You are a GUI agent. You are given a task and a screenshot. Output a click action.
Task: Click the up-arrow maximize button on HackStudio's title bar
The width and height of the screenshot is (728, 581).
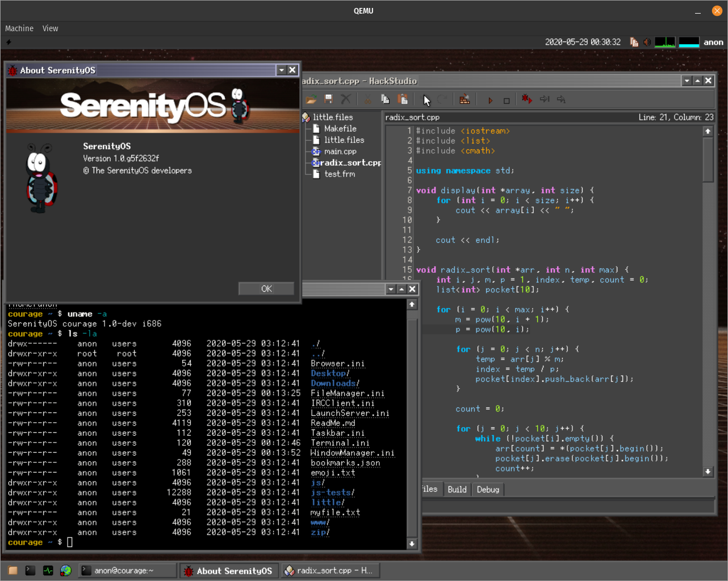point(698,81)
